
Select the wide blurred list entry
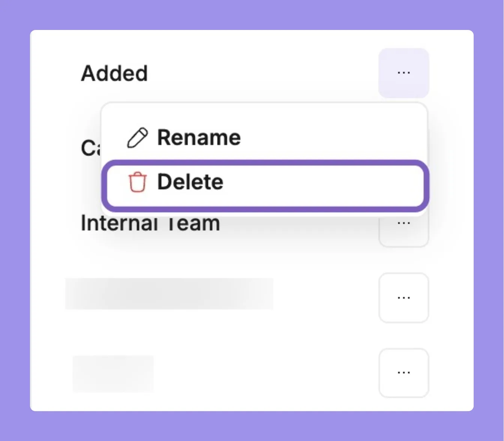(169, 294)
